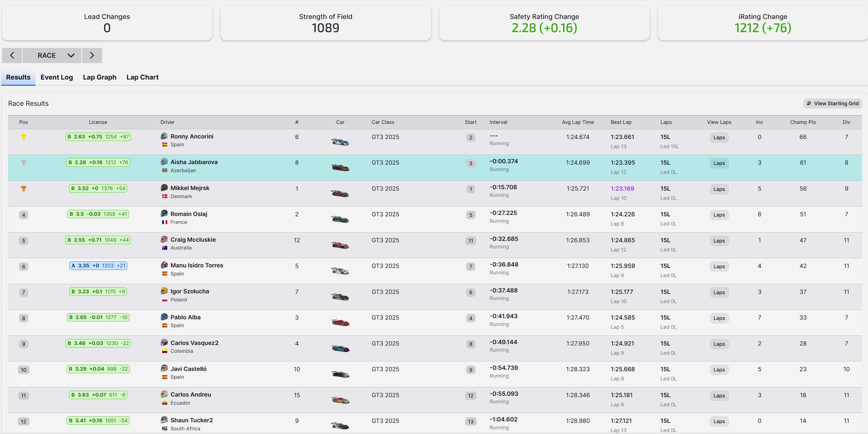
Task: Click Pablo Alba's blue helmet icon
Action: (x=164, y=317)
